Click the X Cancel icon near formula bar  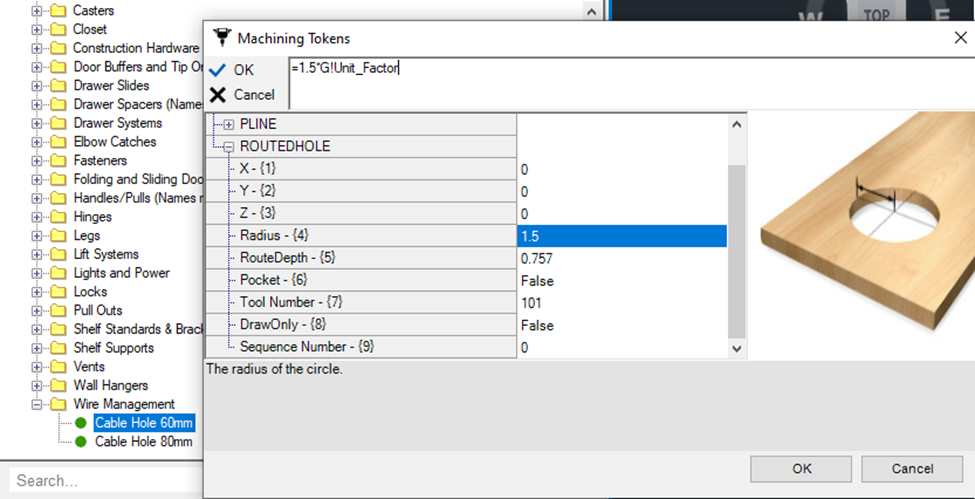coord(217,94)
